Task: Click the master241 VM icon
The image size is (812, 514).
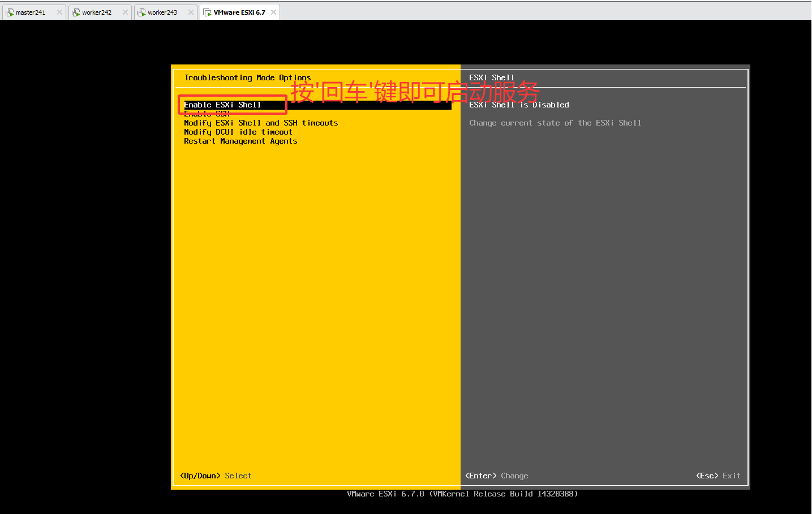Action: point(10,12)
